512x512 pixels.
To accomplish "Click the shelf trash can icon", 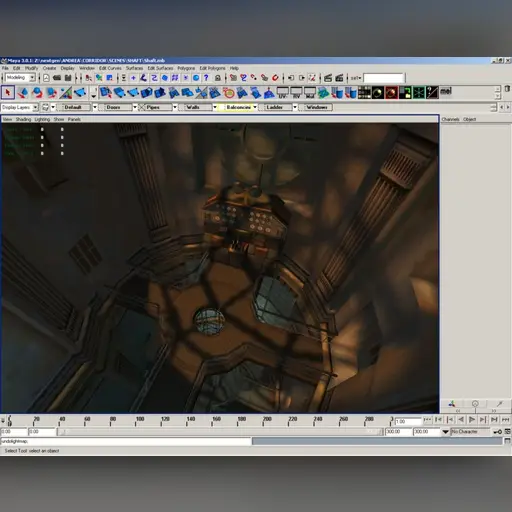I will (x=507, y=89).
